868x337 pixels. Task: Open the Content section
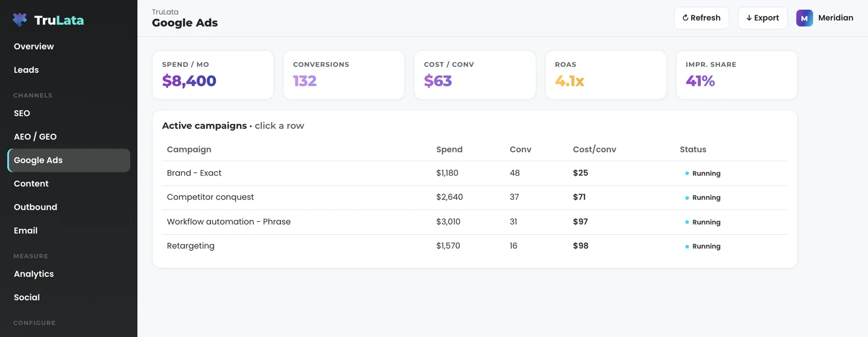coord(69,184)
